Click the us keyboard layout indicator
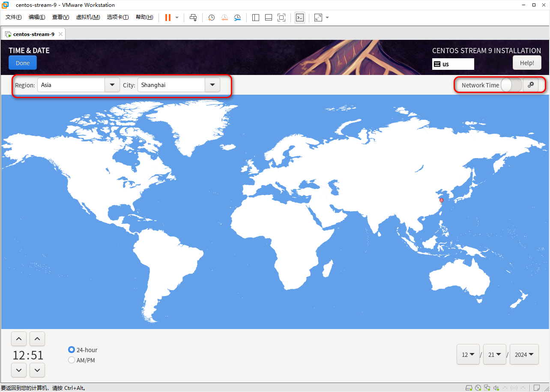 coord(453,64)
